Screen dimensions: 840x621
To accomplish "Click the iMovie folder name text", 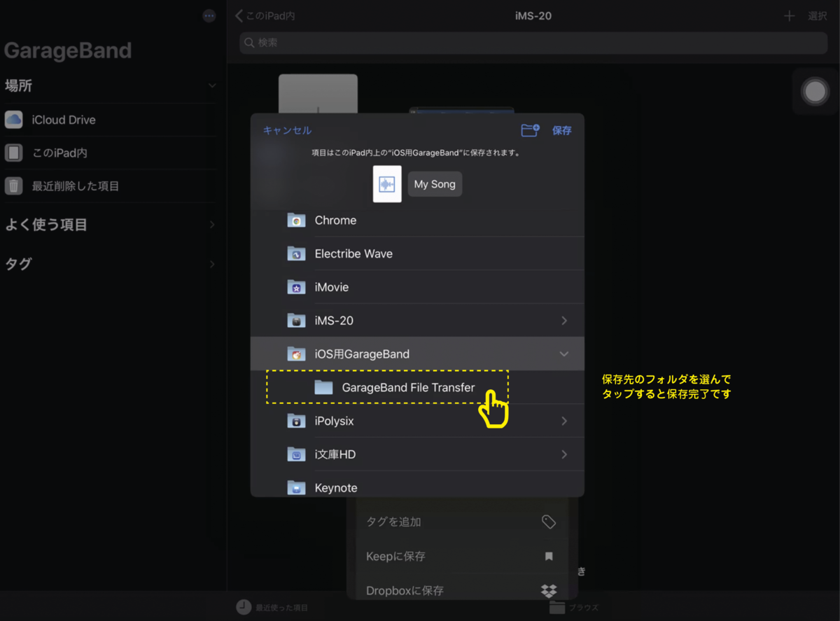I will pyautogui.click(x=331, y=287).
